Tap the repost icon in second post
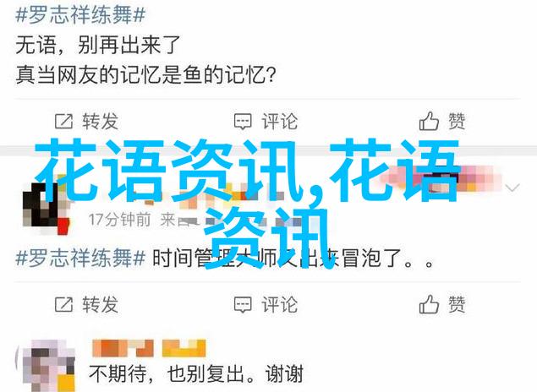The image size is (537, 392). [63, 304]
